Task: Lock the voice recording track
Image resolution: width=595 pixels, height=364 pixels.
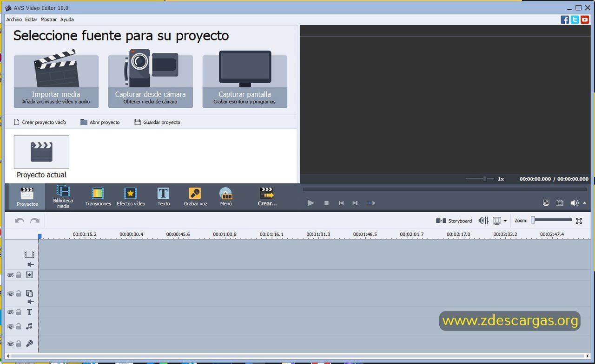Action: (x=19, y=344)
